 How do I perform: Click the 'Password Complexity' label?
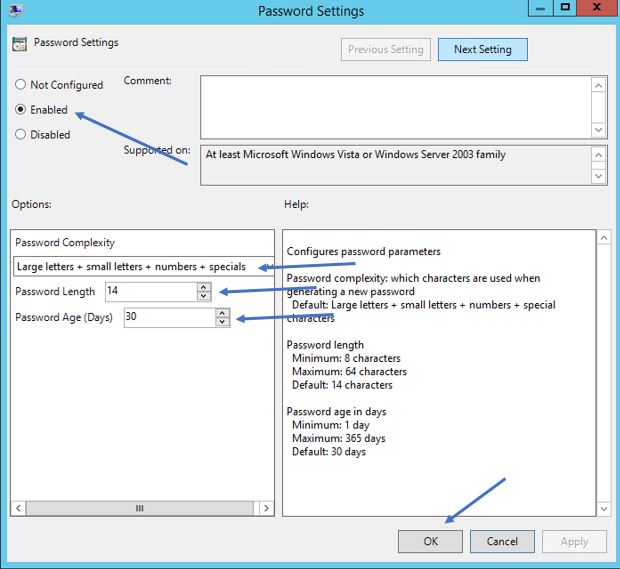pyautogui.click(x=65, y=242)
